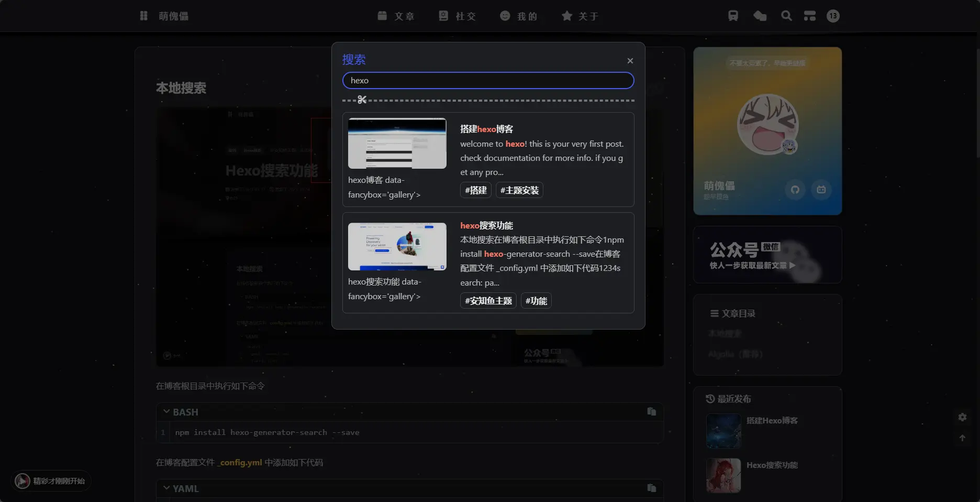Open recent post Hexo搜索功能
The image size is (980, 502).
click(x=772, y=465)
